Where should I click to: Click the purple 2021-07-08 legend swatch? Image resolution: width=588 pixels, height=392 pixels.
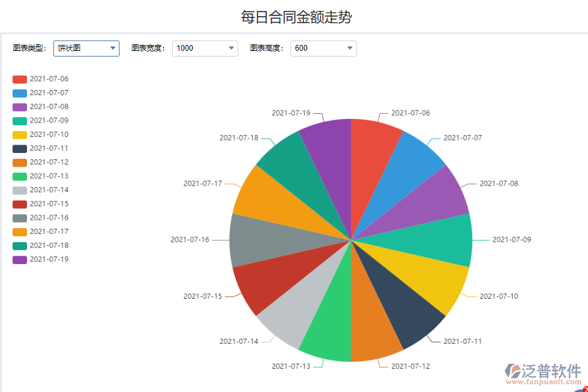[19, 106]
